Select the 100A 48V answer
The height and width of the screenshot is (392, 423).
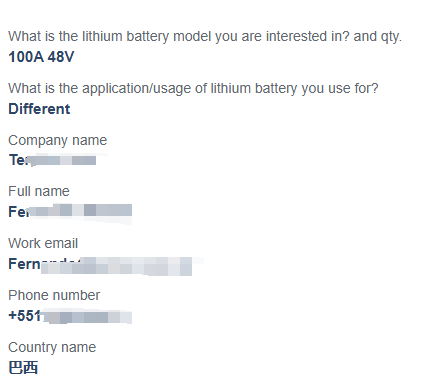(41, 57)
